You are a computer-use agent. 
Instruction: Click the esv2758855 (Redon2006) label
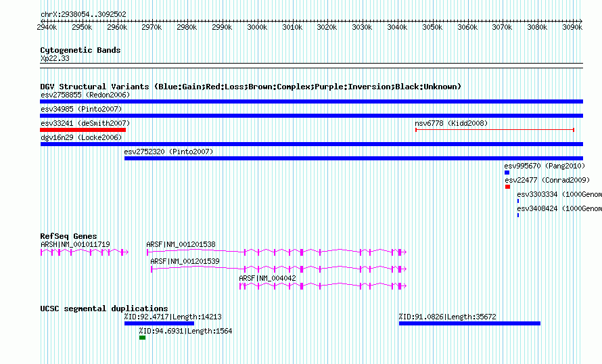pos(85,95)
